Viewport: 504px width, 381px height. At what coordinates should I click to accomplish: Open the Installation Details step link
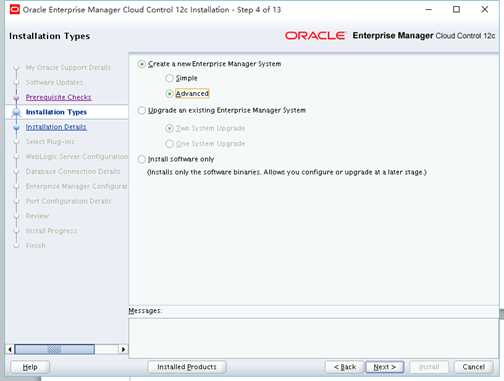[56, 127]
